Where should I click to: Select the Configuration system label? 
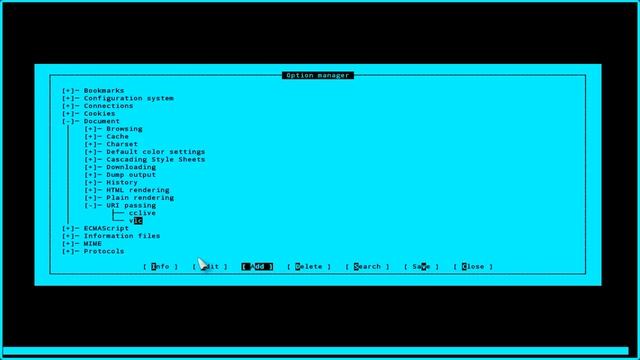[x=129, y=98]
